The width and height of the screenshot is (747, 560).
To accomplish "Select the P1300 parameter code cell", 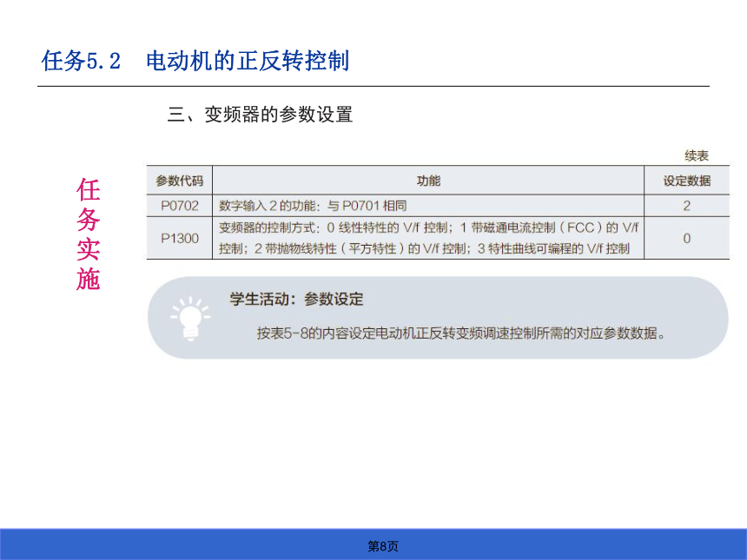I will click(179, 238).
